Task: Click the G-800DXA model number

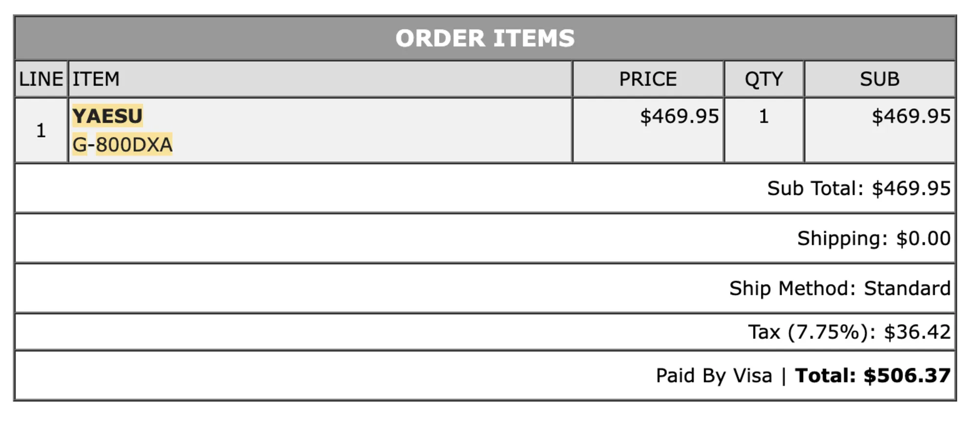Action: pos(122,144)
